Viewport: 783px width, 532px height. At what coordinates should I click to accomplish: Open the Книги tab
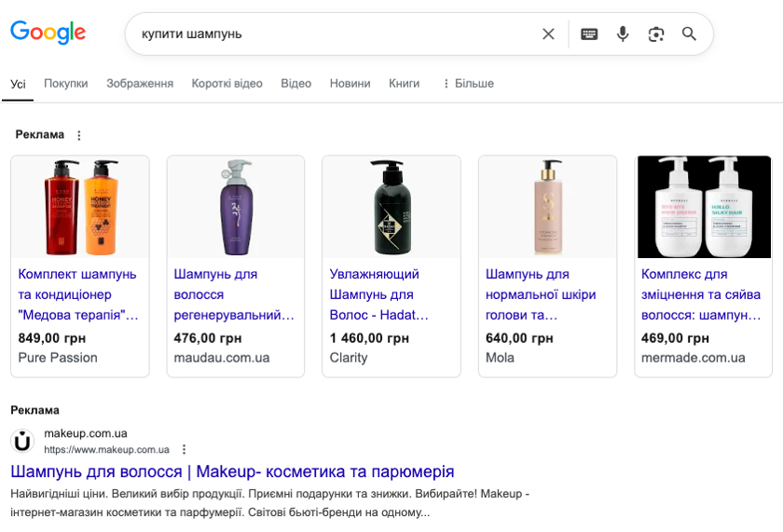click(404, 83)
